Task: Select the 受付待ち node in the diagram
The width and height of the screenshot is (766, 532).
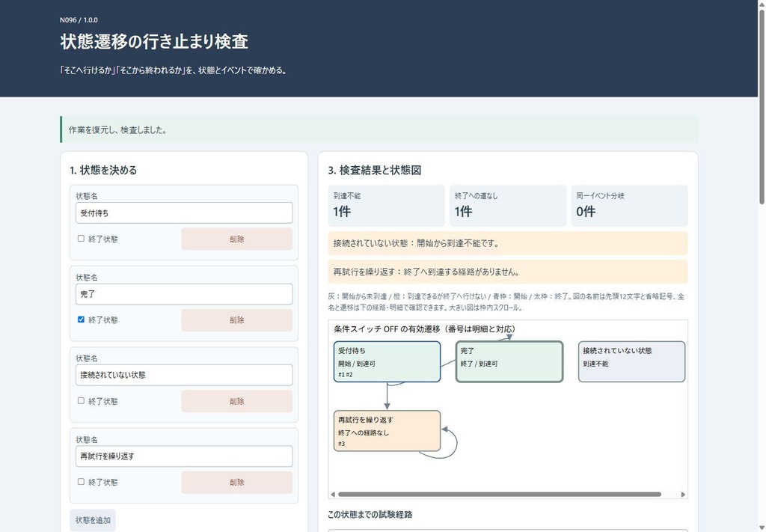Action: 387,361
